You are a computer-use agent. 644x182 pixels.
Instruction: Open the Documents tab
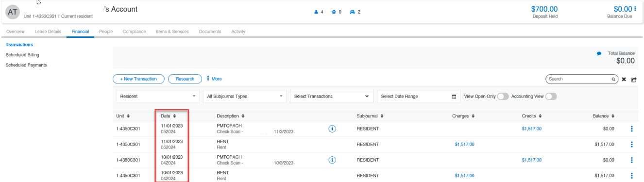click(x=210, y=32)
